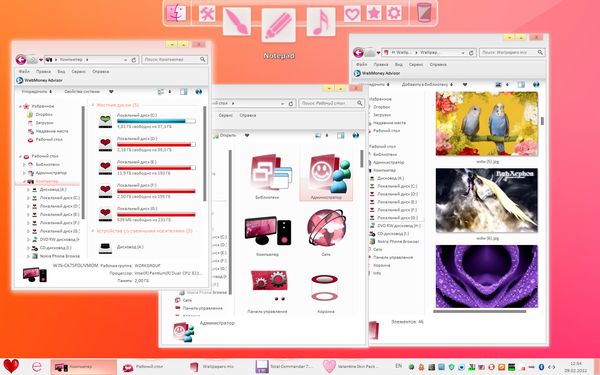
Task: Click the EN language indicator
Action: (x=398, y=366)
